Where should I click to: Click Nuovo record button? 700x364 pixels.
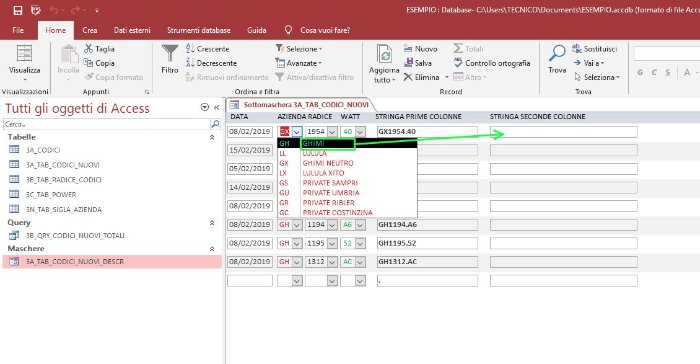point(420,49)
